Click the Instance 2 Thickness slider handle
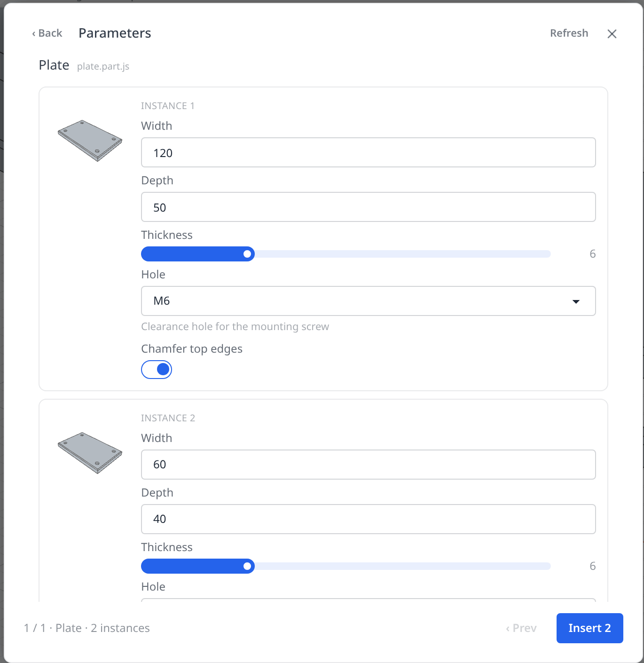The width and height of the screenshot is (644, 663). pyautogui.click(x=247, y=566)
